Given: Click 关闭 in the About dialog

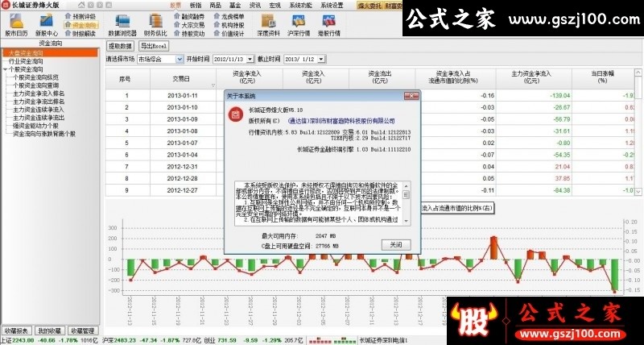Looking at the screenshot, I should click(x=396, y=245).
